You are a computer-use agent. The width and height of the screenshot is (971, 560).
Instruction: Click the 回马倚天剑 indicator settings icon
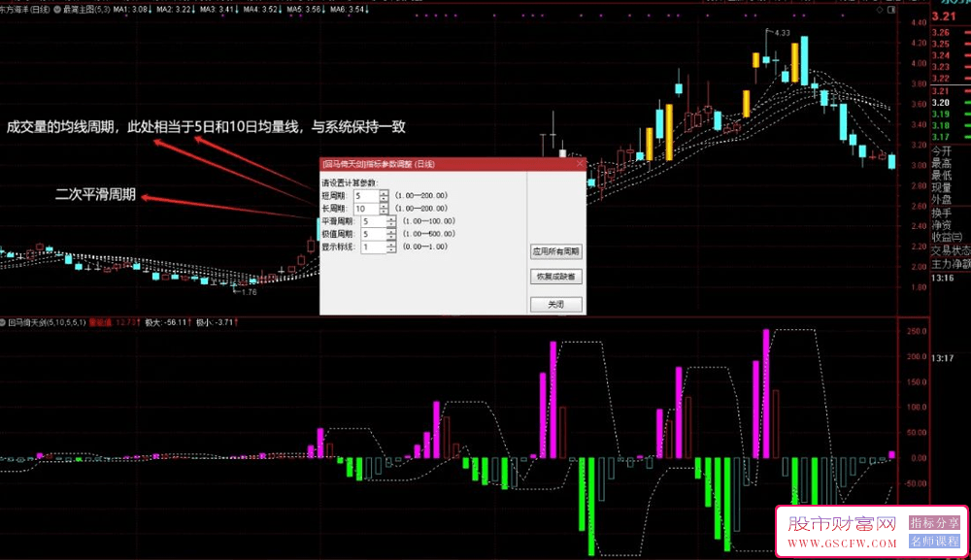pos(3,322)
